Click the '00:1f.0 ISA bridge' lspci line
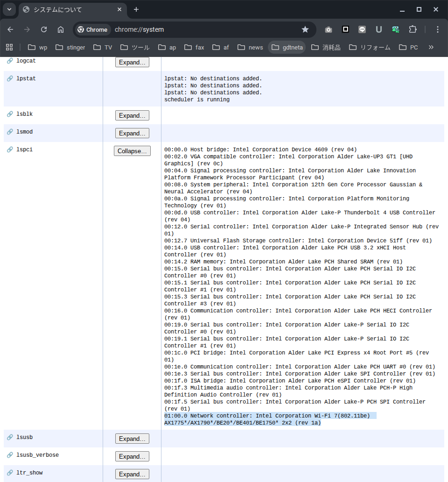Viewport: 448px width, 482px height. click(289, 381)
